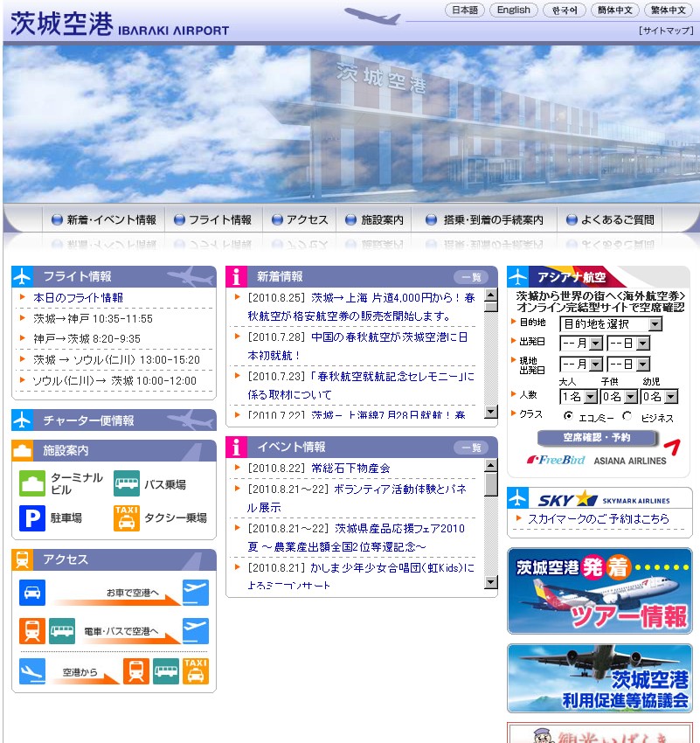Click the plane takeoff icon in 電車・バス row

(196, 631)
